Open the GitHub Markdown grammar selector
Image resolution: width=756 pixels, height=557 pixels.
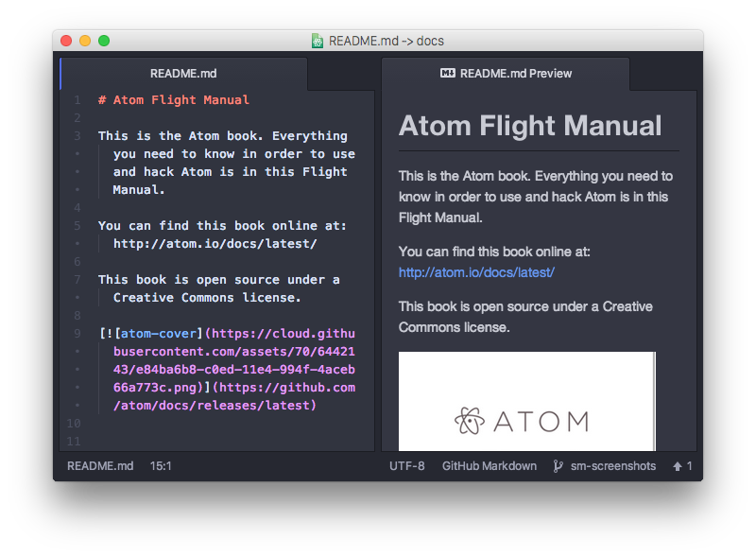click(x=489, y=466)
